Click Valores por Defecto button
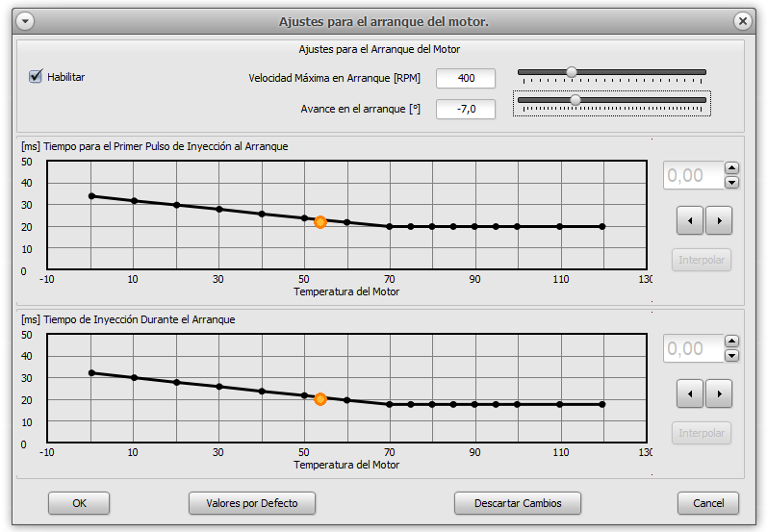This screenshot has height=532, width=767. (252, 503)
